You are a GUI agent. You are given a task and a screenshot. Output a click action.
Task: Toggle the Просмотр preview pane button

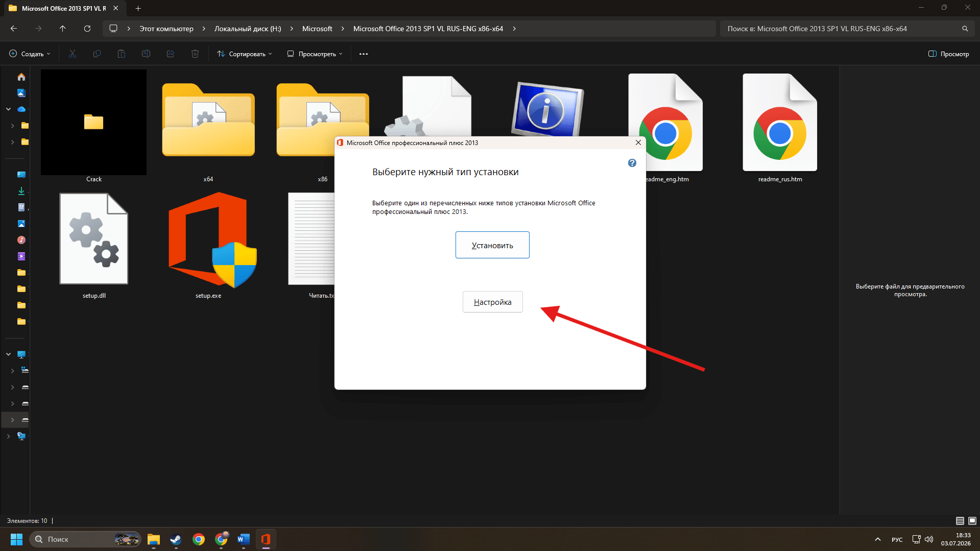point(948,54)
